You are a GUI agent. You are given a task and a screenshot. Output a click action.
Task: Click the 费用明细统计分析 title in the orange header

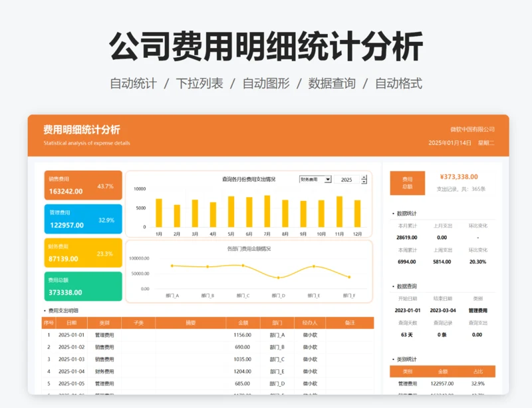tap(82, 129)
